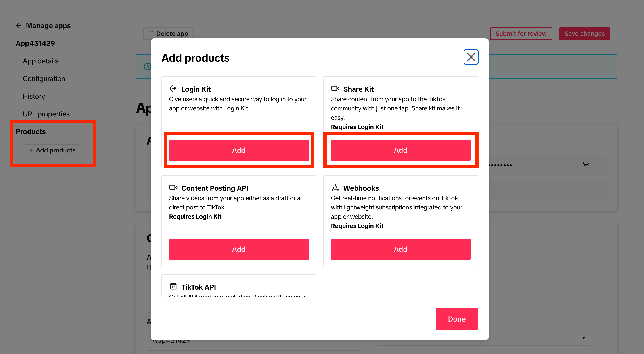
Task: Click the Login Kit icon
Action: pos(173,89)
